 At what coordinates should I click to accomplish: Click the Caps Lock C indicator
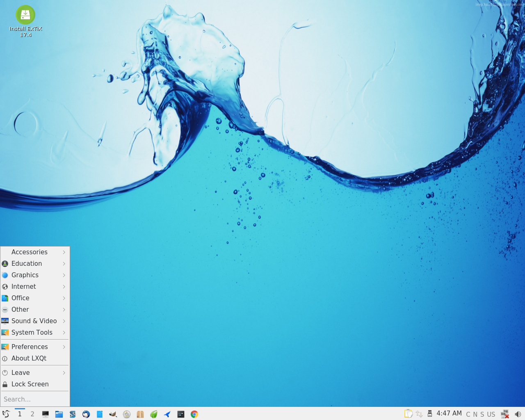468,414
